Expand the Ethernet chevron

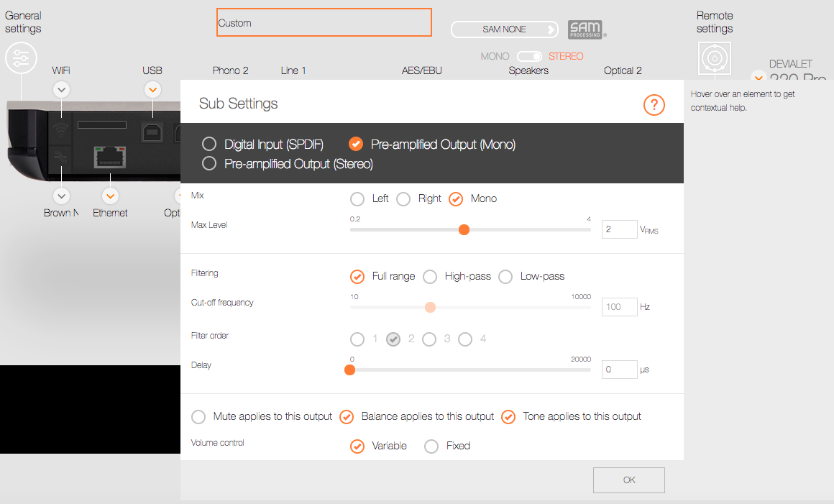[110, 196]
